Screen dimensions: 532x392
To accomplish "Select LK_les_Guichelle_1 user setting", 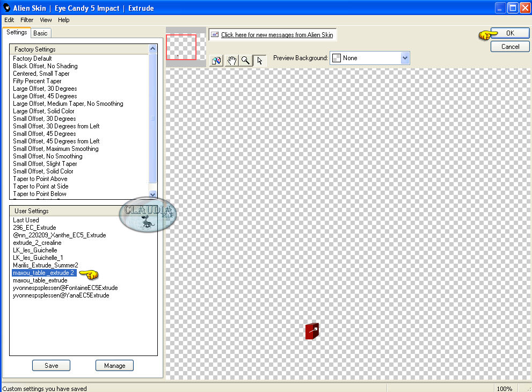I will click(x=38, y=258).
